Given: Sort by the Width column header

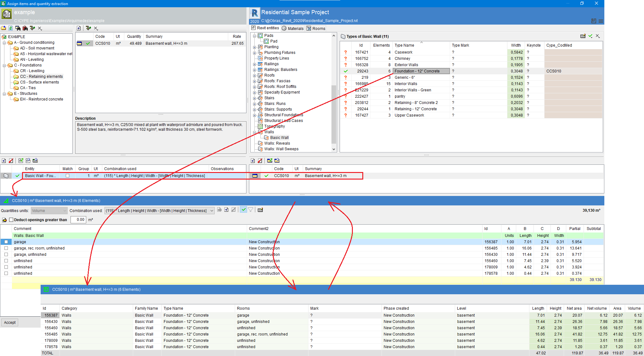Looking at the screenshot, I should [x=516, y=45].
